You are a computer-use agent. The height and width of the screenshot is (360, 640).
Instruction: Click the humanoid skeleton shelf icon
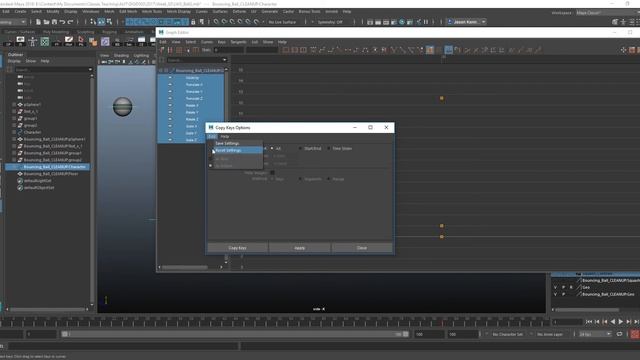[33, 41]
